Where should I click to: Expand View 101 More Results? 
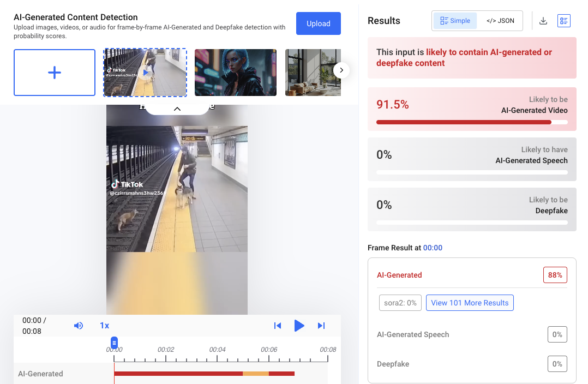(x=470, y=303)
